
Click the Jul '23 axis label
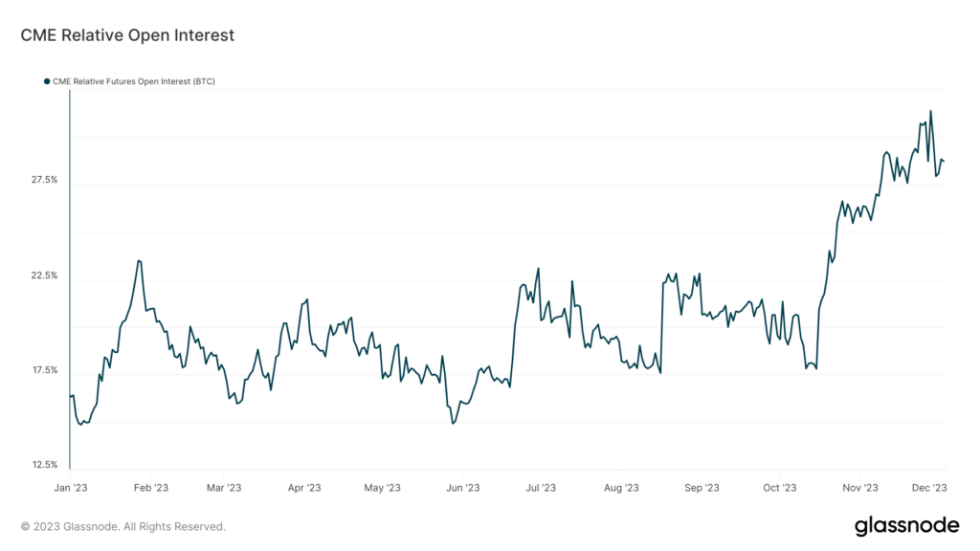(540, 487)
